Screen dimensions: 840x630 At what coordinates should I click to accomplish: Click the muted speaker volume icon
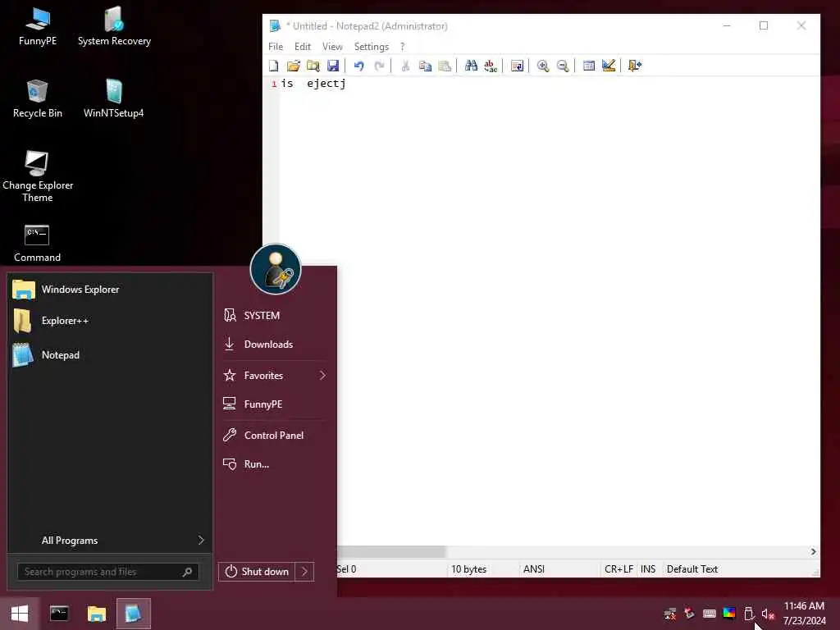click(x=768, y=614)
